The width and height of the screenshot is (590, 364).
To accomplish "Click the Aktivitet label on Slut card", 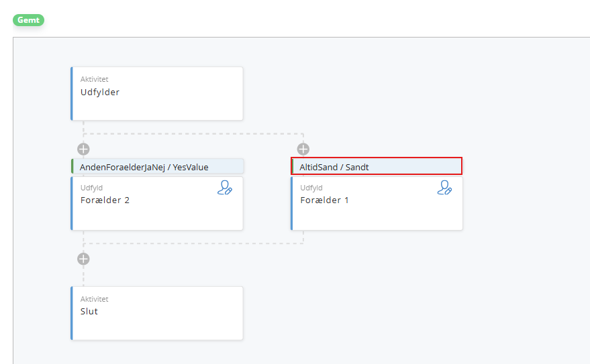I will 95,299.
